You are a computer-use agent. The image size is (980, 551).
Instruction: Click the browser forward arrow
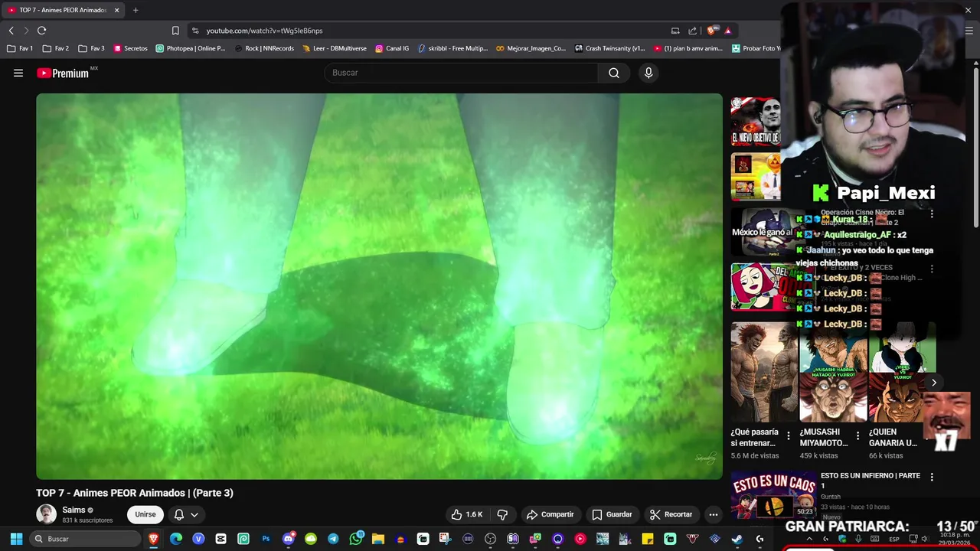[26, 31]
